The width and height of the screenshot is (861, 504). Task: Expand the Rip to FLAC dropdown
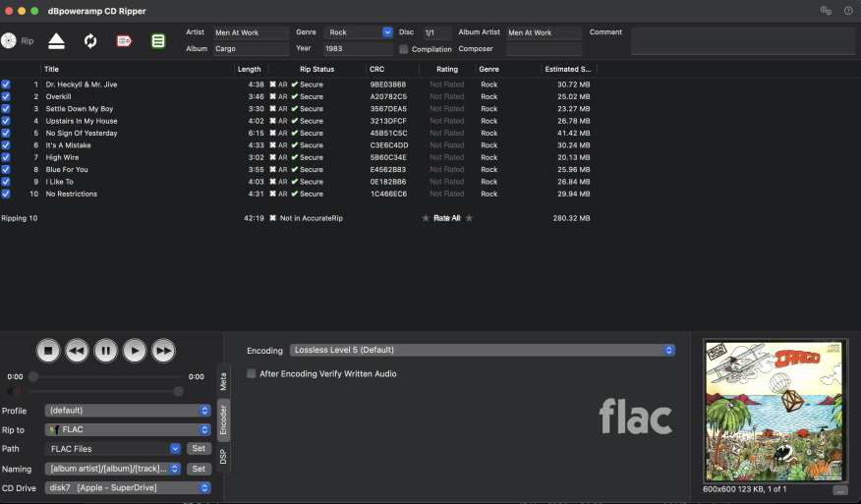128,429
